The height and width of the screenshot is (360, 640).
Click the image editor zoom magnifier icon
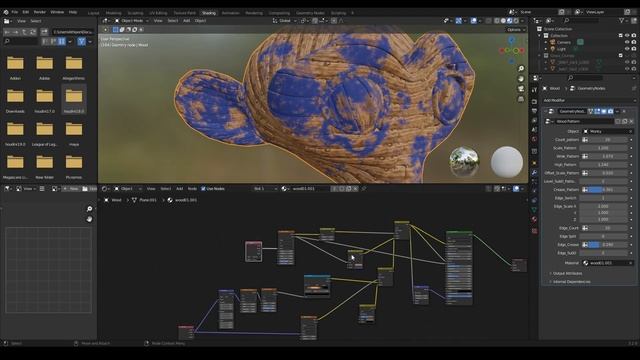point(89,209)
